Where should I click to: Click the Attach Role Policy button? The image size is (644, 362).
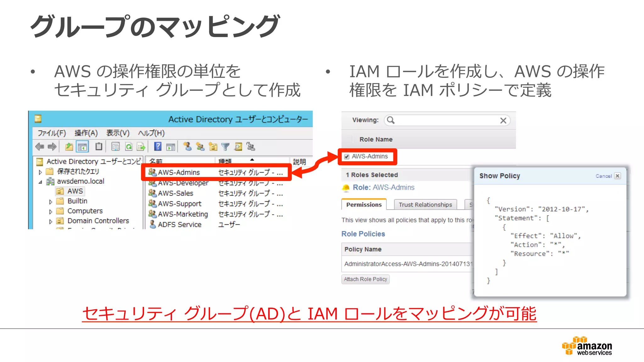(x=365, y=279)
